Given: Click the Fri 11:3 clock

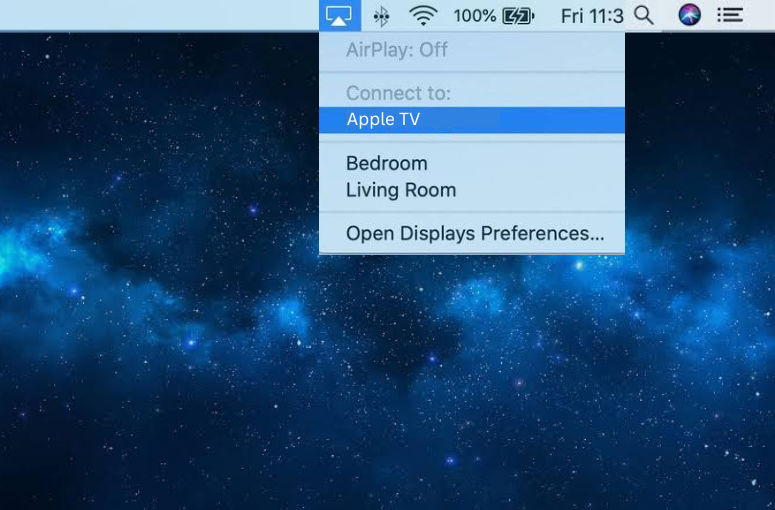Looking at the screenshot, I should (x=592, y=16).
